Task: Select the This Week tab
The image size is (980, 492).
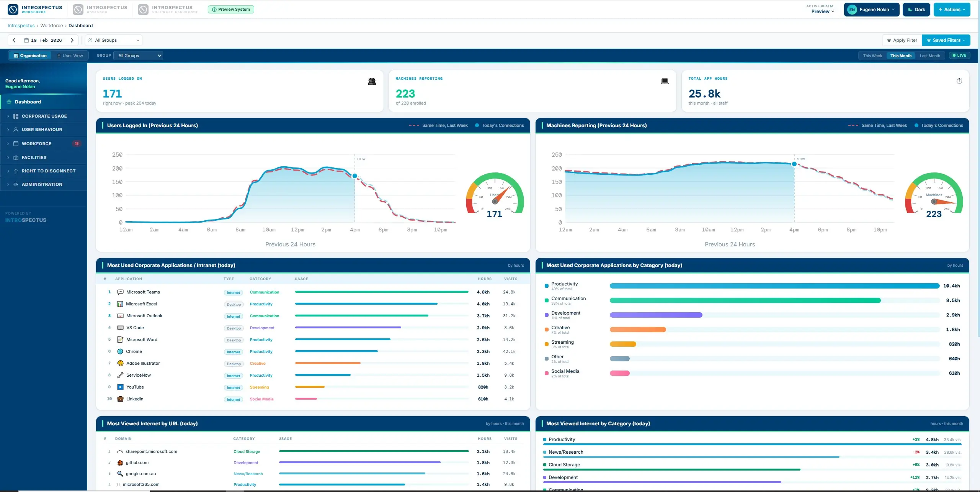Action: coord(872,56)
